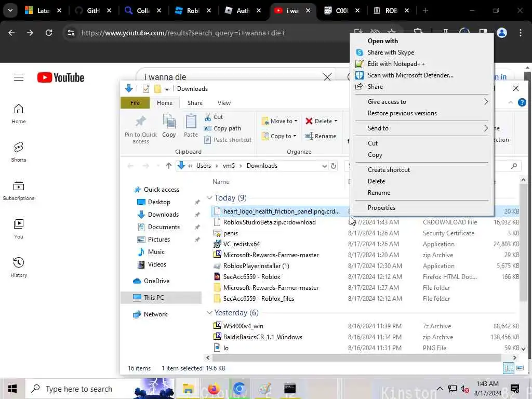Open Explorer help question mark
Screen dimensions: 532x399
point(522,102)
